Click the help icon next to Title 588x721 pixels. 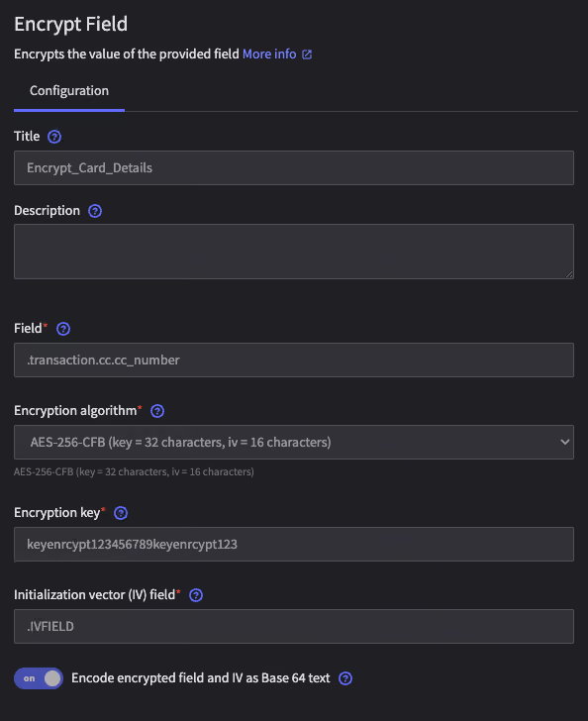[x=54, y=137]
